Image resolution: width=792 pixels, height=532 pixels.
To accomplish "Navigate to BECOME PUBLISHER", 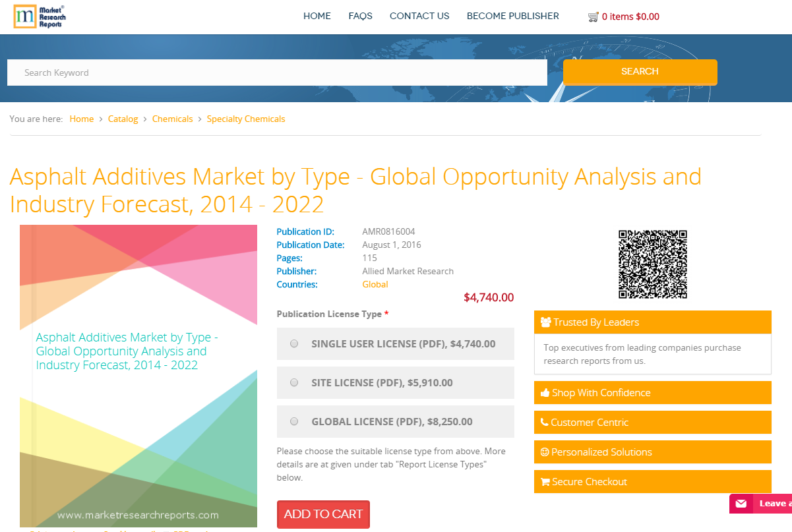I will (x=512, y=16).
